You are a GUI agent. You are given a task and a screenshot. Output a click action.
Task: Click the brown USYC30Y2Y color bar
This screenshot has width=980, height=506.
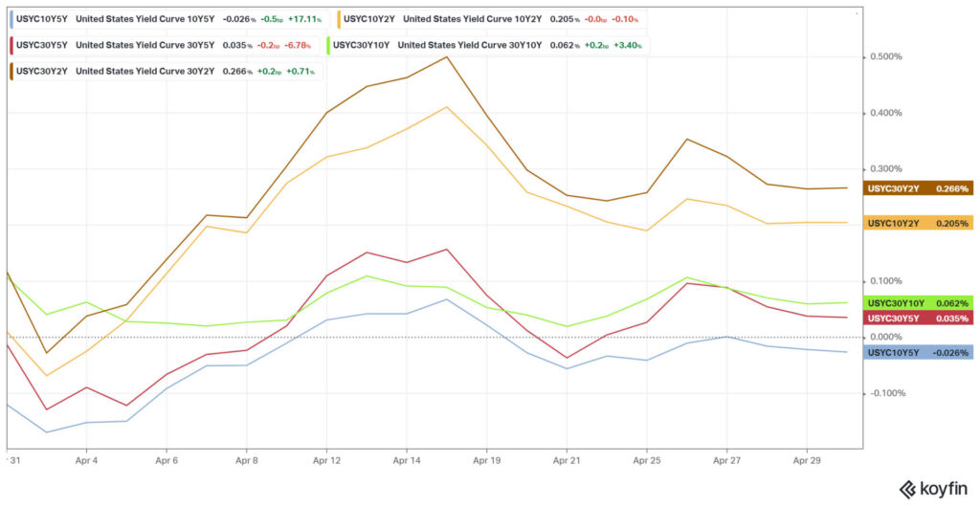[x=11, y=71]
